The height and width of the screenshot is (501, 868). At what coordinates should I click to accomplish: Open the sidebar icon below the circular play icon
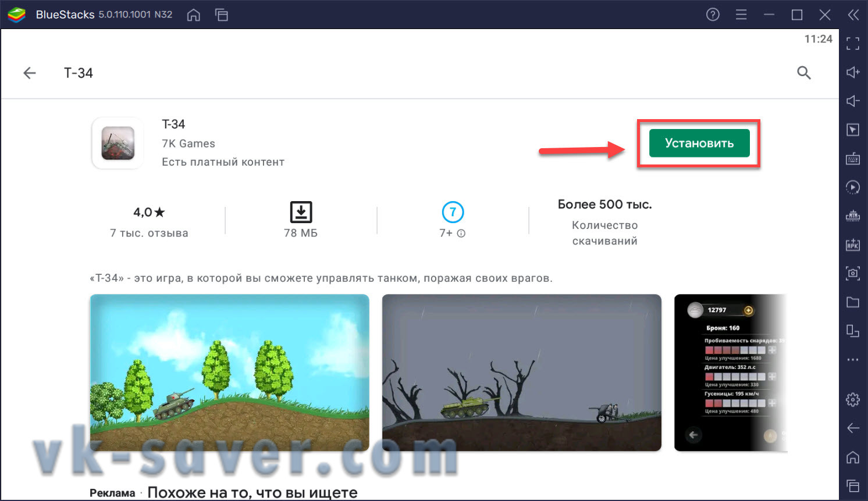[x=853, y=216]
